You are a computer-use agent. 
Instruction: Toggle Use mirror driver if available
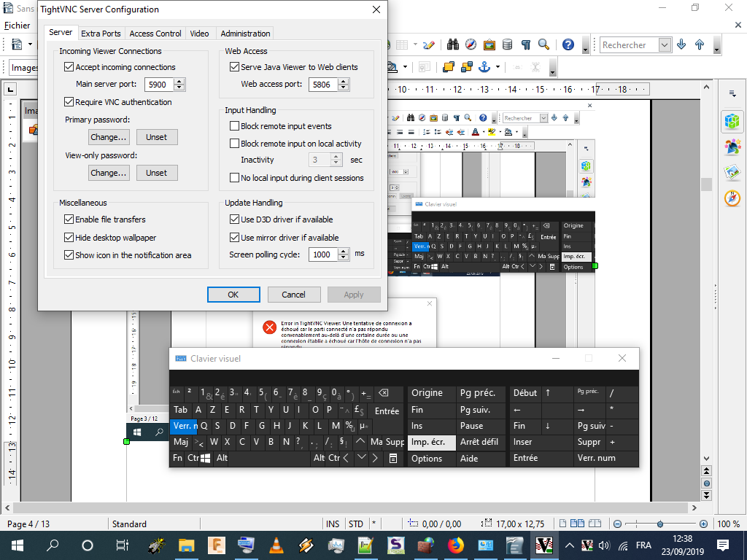point(234,237)
